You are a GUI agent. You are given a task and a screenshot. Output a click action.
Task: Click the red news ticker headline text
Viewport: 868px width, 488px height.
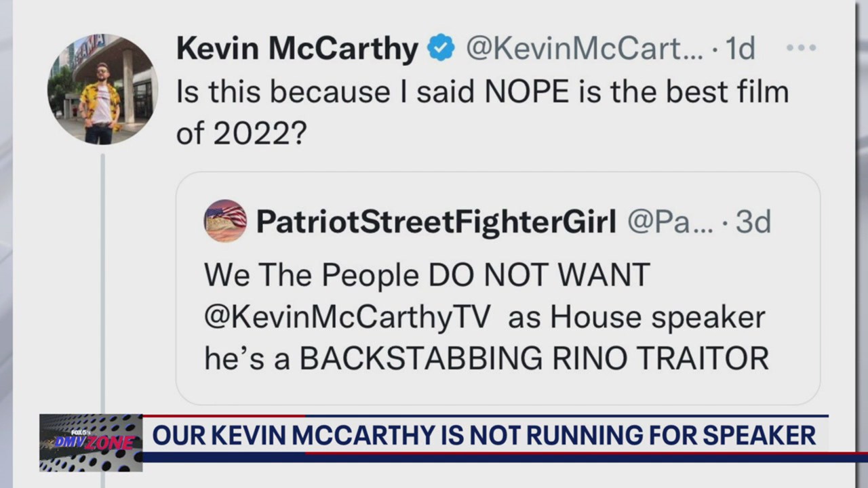(485, 435)
